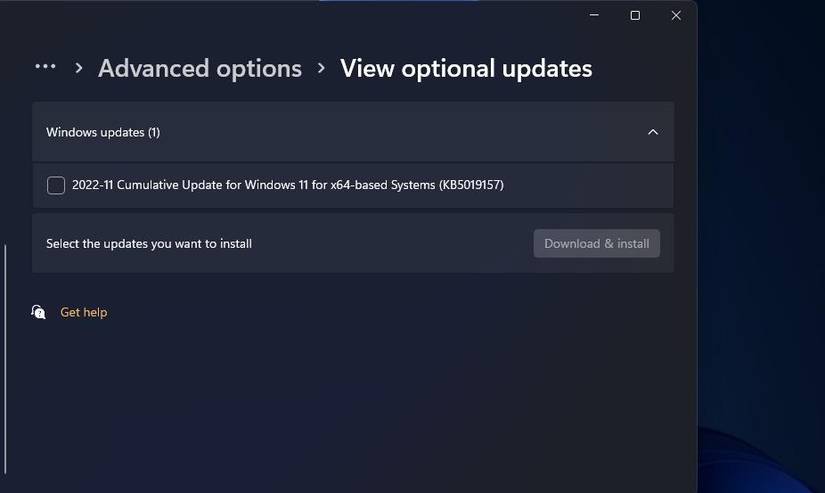Click empty space below Get help
Image resolution: width=825 pixels, height=493 pixels.
tap(350, 400)
